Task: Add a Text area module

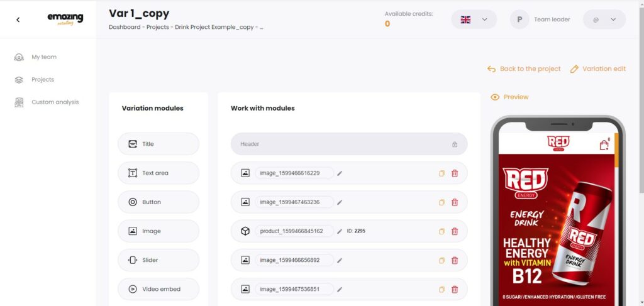Action: [158, 173]
